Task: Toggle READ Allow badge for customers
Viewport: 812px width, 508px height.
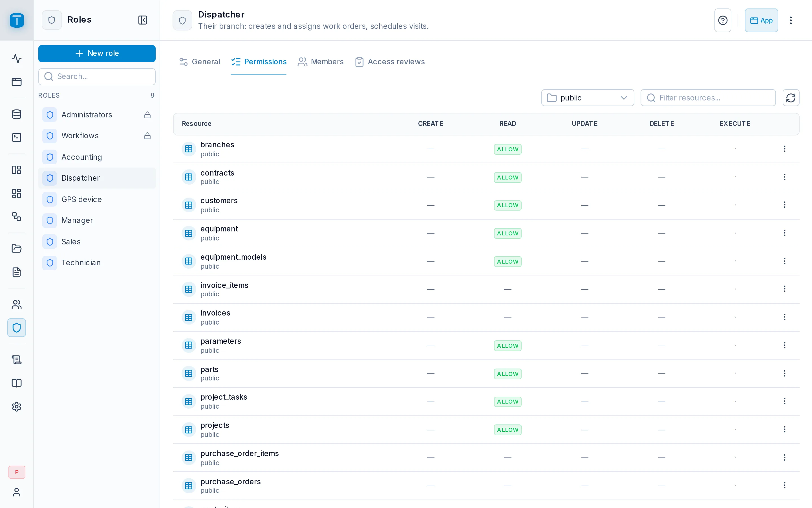Action: (507, 205)
